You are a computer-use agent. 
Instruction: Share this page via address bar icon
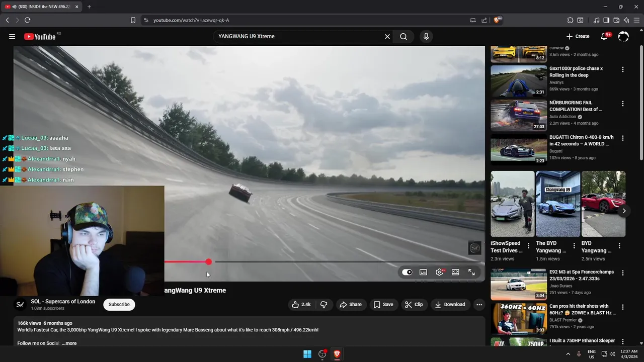pyautogui.click(x=484, y=20)
